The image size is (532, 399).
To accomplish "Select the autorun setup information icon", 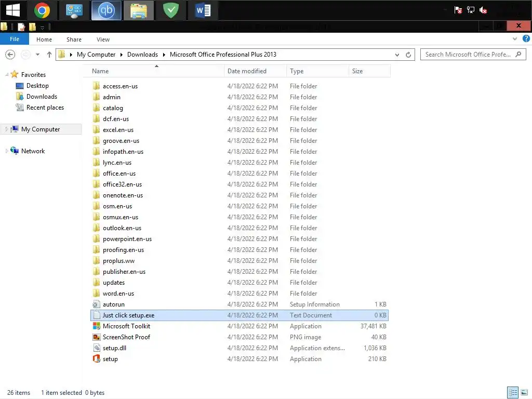I will 96,304.
